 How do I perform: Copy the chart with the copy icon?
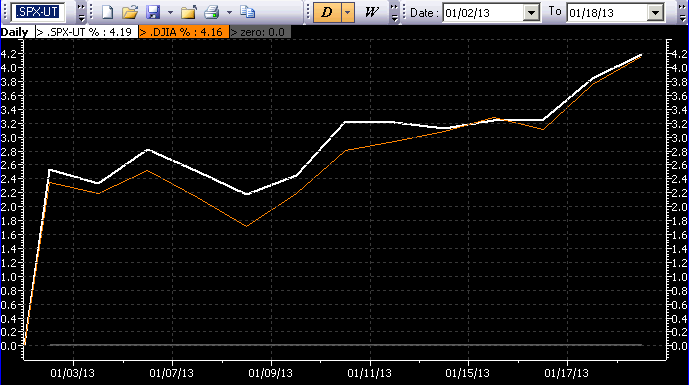(247, 12)
